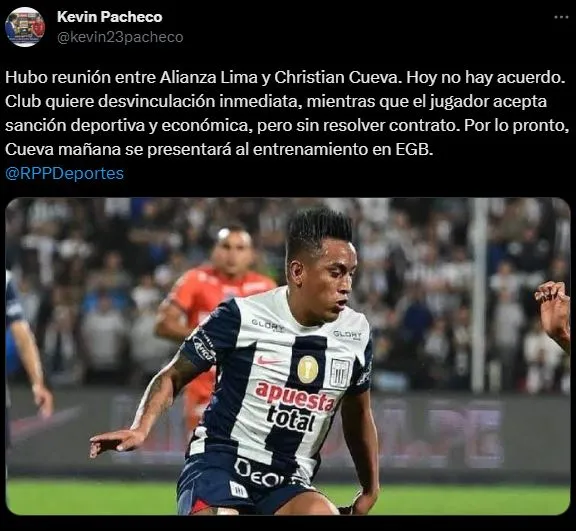Open the @kevin23pacheco handle
Image resolution: width=576 pixels, height=531 pixels.
pos(120,37)
